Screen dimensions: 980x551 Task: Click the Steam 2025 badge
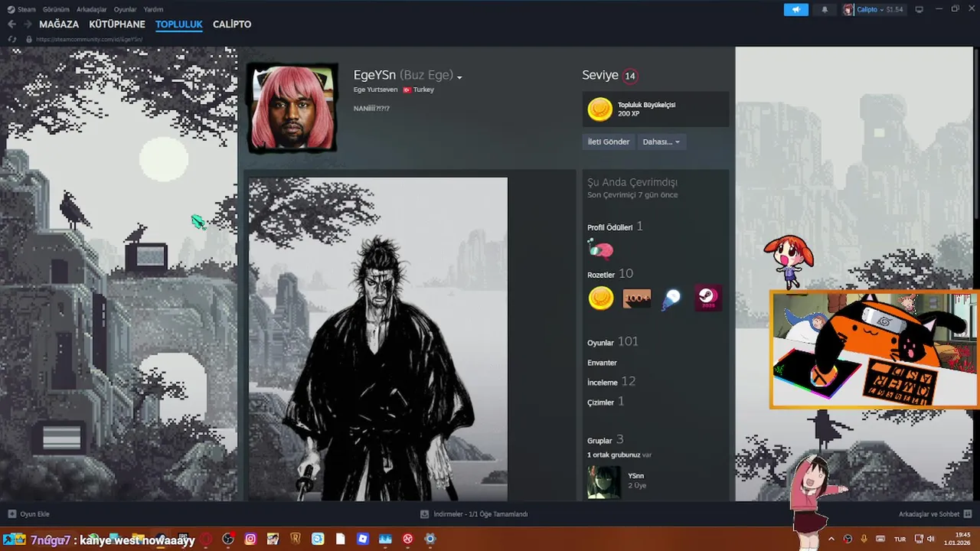(707, 298)
